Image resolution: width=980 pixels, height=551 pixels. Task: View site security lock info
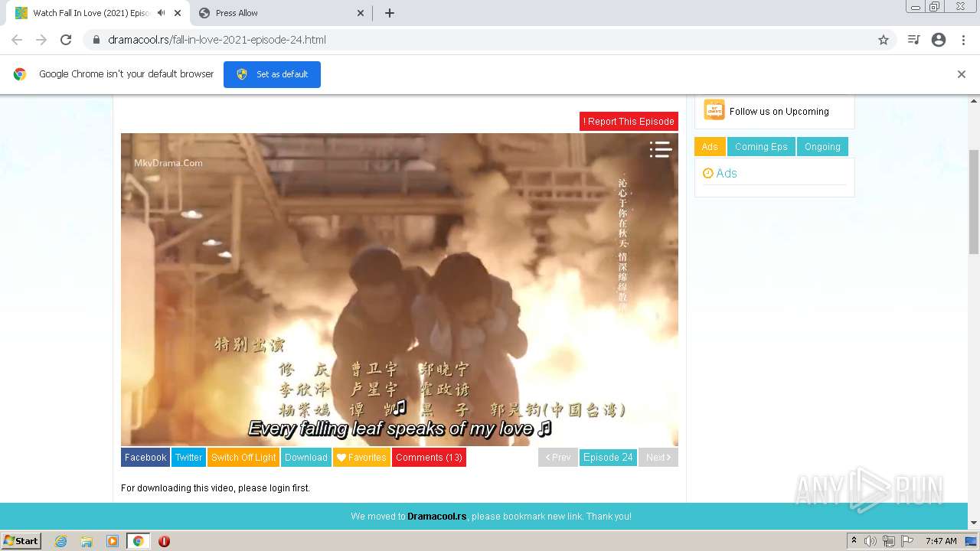96,40
